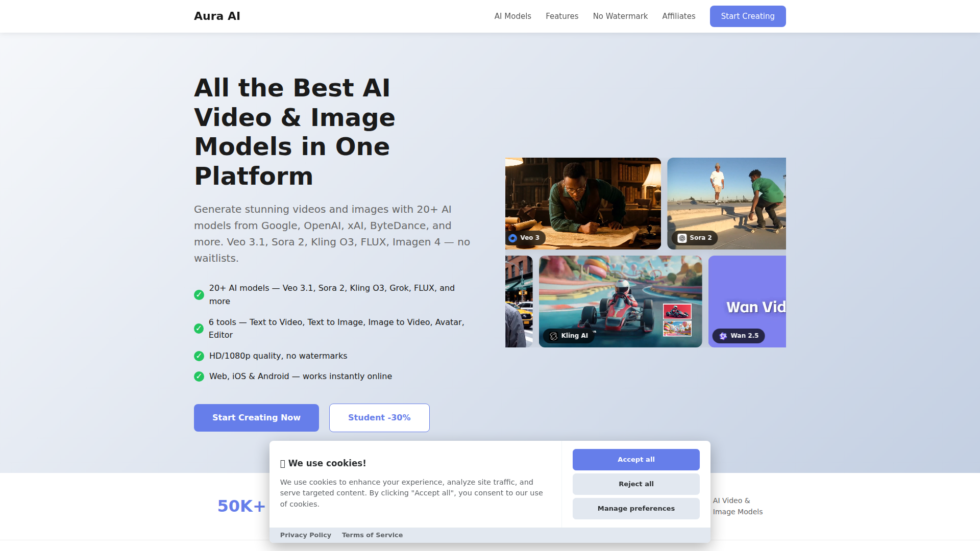Open the Privacy Policy link
The height and width of the screenshot is (551, 980).
[305, 535]
